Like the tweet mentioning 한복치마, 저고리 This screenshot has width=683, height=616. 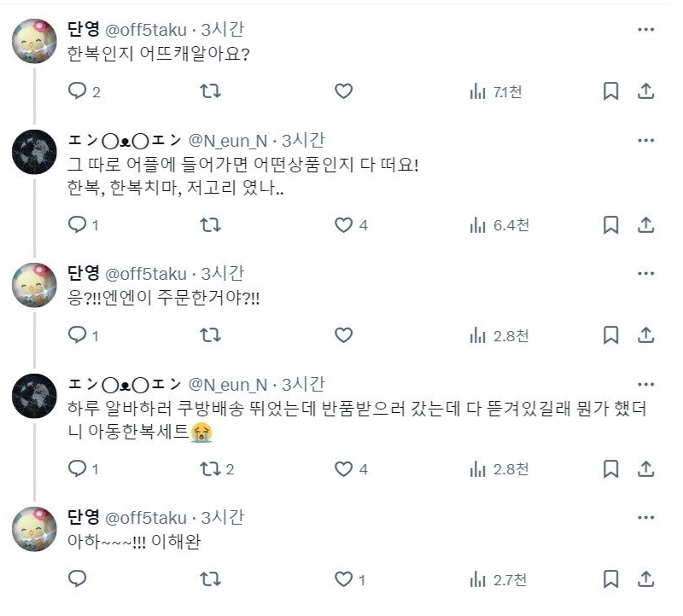(343, 225)
